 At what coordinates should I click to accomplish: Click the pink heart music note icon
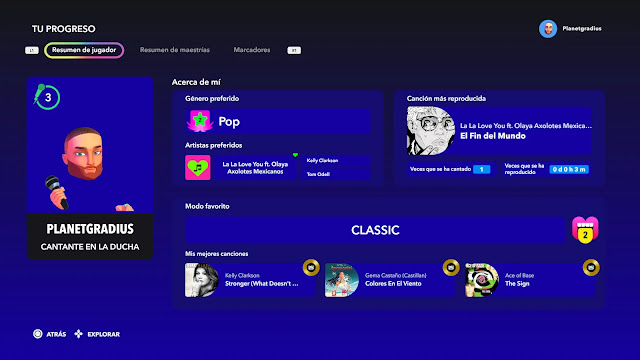pyautogui.click(x=198, y=167)
